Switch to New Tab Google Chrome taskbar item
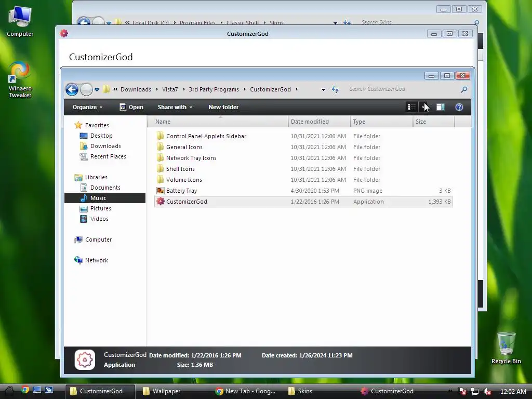The width and height of the screenshot is (532, 399). (x=246, y=391)
